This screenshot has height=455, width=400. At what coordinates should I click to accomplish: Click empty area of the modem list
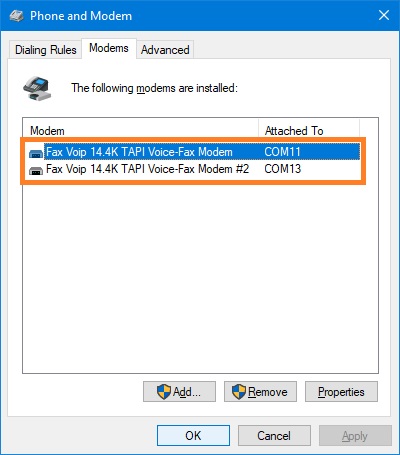(x=200, y=277)
